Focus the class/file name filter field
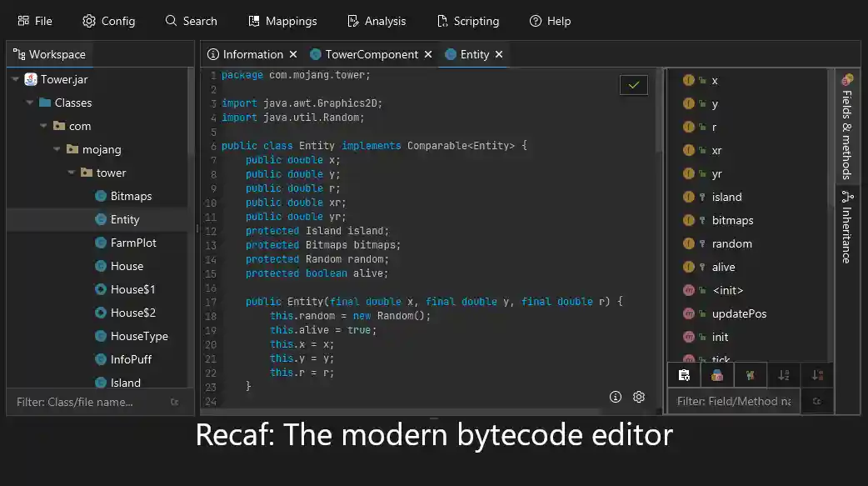This screenshot has height=486, width=868. (x=88, y=402)
